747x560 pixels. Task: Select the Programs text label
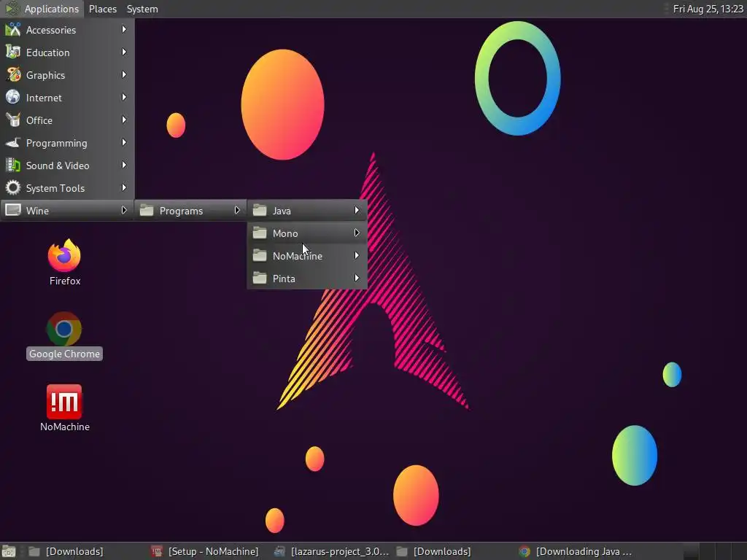(181, 211)
